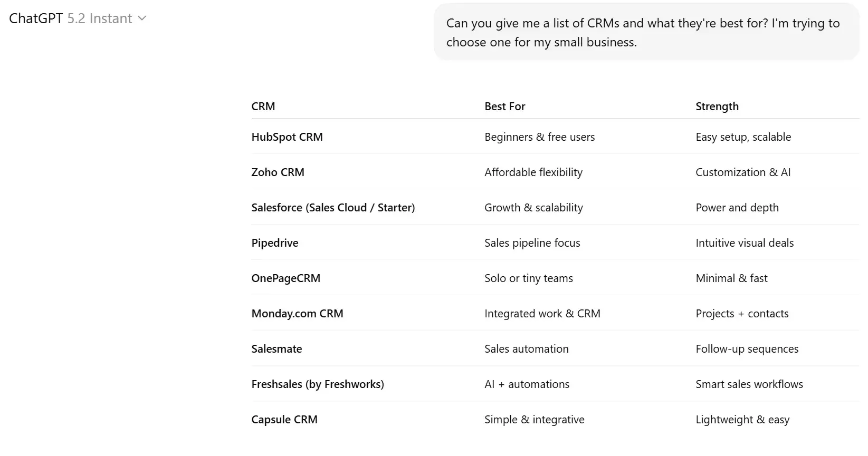Screen dimensions: 868x456
Task: Select the HubSpot CRM table entry
Action: pyautogui.click(x=287, y=137)
